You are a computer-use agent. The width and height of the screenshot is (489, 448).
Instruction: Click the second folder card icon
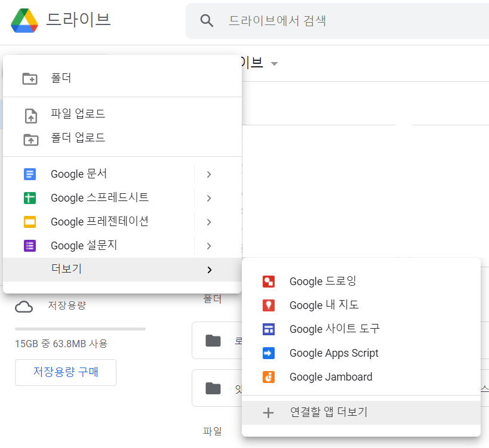(213, 388)
